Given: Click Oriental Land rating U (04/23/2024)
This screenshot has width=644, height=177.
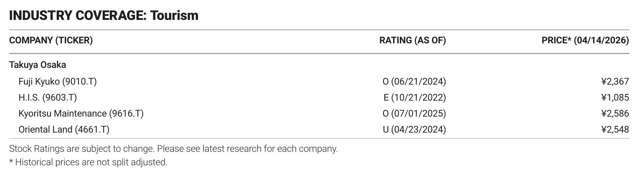Looking at the screenshot, I should pos(414,129).
